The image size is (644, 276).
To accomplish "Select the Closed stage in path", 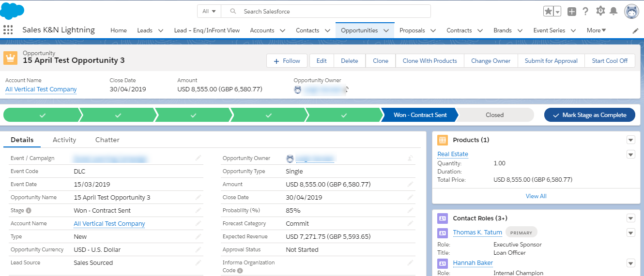I will [495, 115].
